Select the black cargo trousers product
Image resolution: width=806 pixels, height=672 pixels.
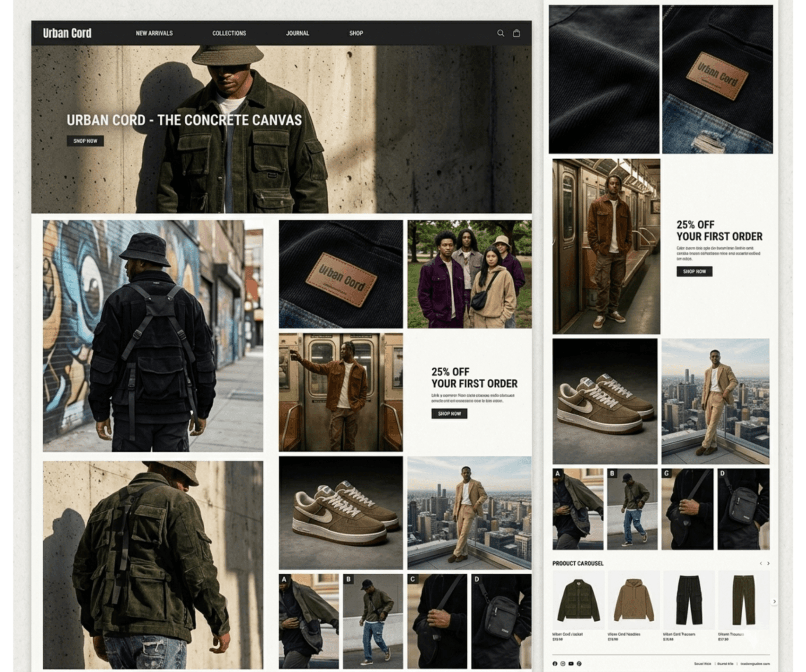[x=689, y=600]
